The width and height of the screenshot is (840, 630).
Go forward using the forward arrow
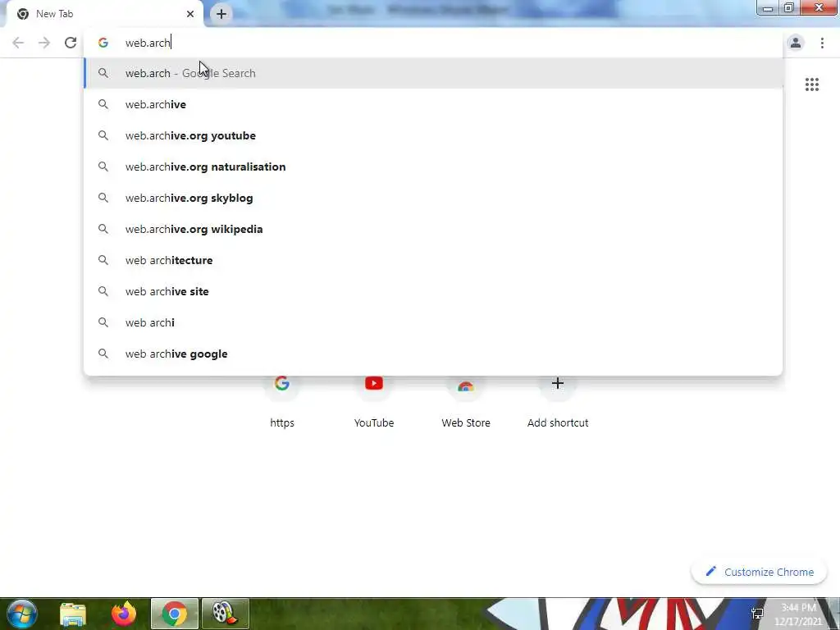pos(44,43)
